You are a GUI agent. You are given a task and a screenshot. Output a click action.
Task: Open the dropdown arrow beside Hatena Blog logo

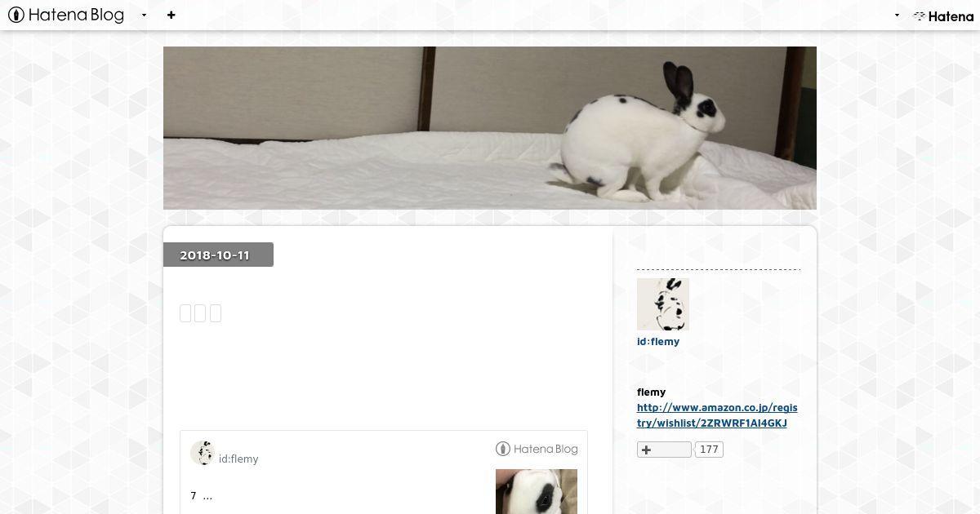point(145,15)
